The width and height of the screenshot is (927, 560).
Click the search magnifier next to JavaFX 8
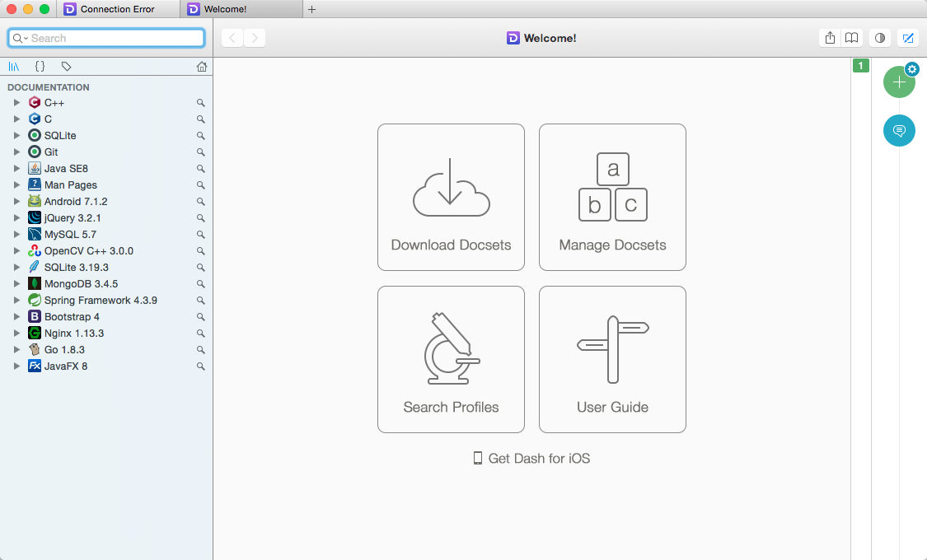[x=201, y=366]
